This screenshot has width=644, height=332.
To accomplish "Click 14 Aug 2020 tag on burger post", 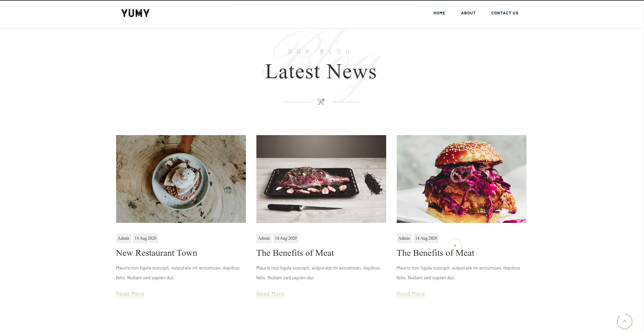I will tap(426, 238).
